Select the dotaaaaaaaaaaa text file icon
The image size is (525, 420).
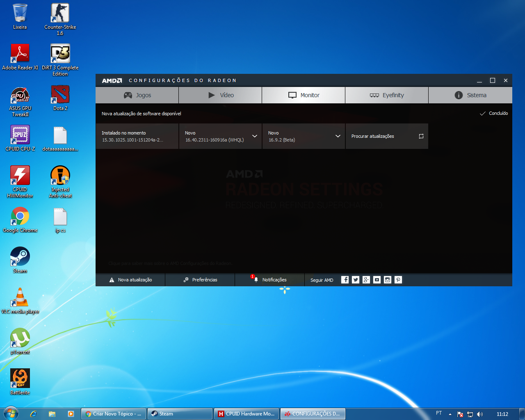(60, 139)
